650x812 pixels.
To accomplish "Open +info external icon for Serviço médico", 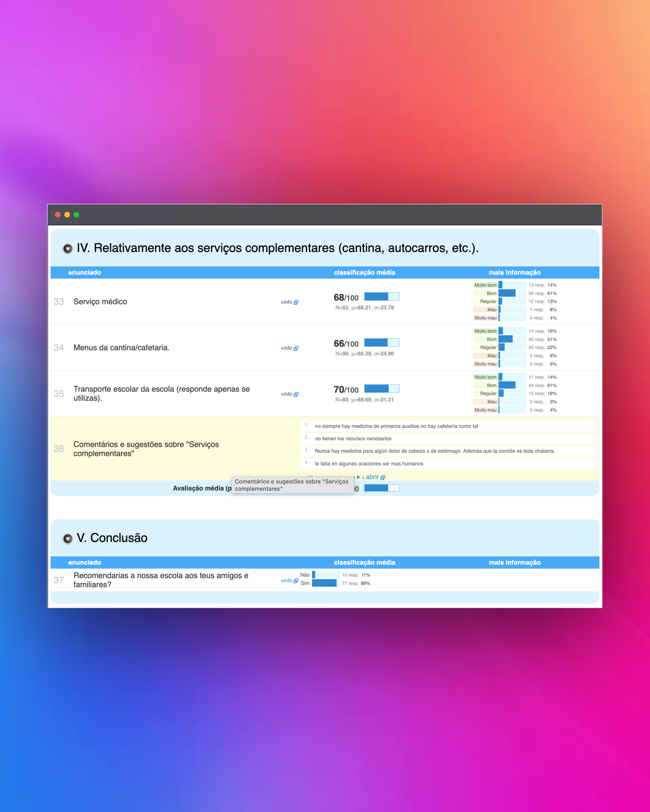I will coord(296,302).
